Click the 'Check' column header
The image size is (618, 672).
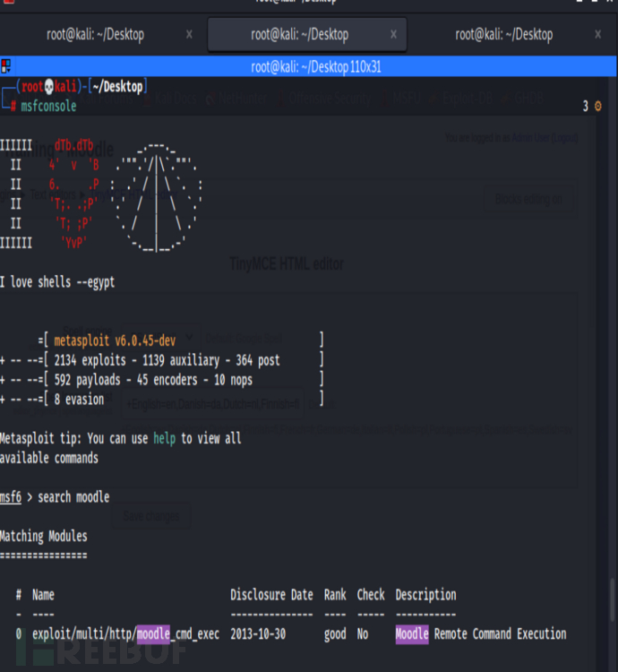[371, 595]
